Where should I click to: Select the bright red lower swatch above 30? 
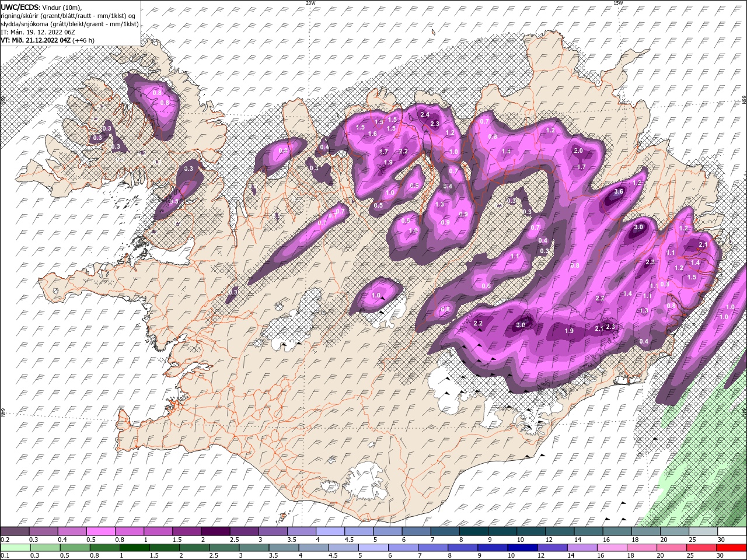(x=732, y=548)
